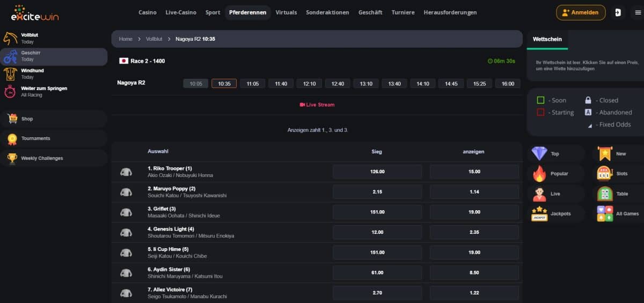Open the Live Stream link
This screenshot has height=303, width=644.
(x=317, y=105)
